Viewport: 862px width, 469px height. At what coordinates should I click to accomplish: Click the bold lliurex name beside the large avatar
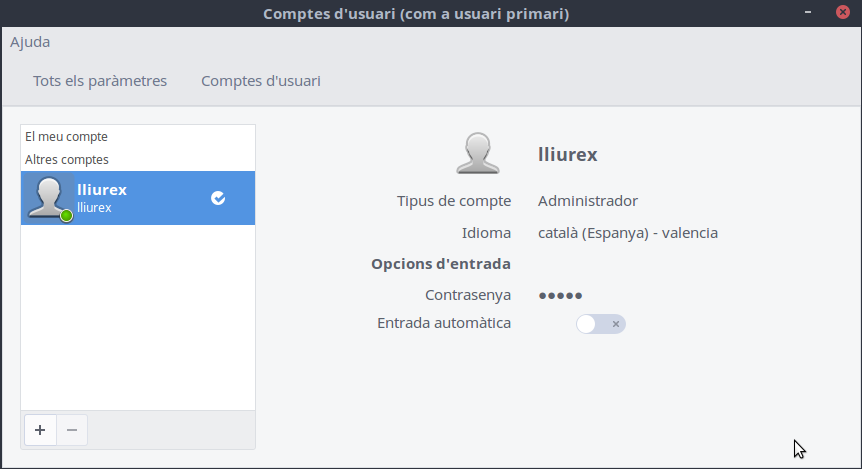[568, 154]
